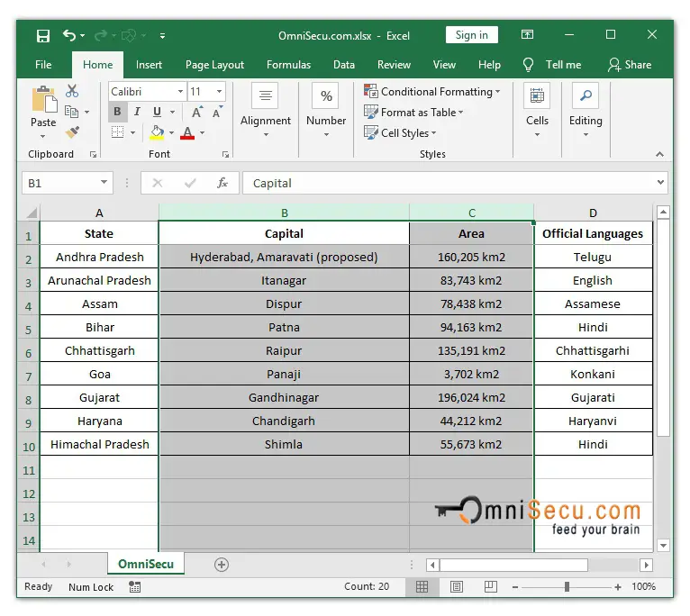Select column D header
Screen dimensions: 690x616
click(594, 213)
